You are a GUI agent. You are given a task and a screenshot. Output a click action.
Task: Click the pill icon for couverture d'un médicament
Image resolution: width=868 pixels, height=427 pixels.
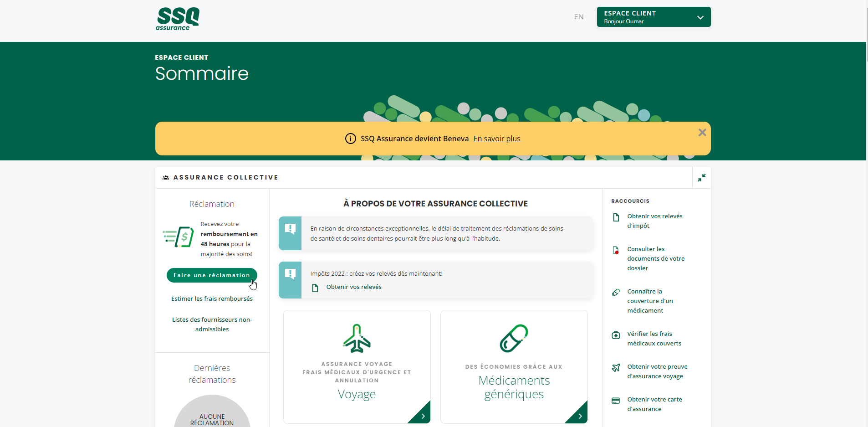[x=616, y=293]
